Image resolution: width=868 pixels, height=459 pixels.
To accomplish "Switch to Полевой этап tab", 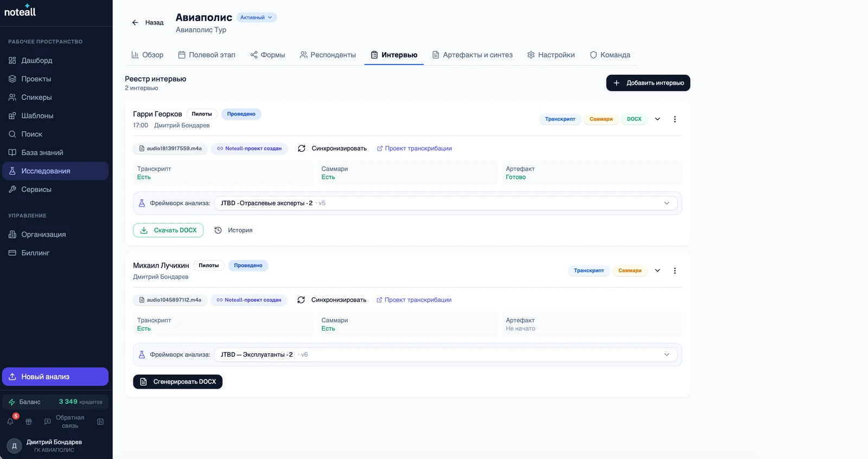I will point(207,55).
